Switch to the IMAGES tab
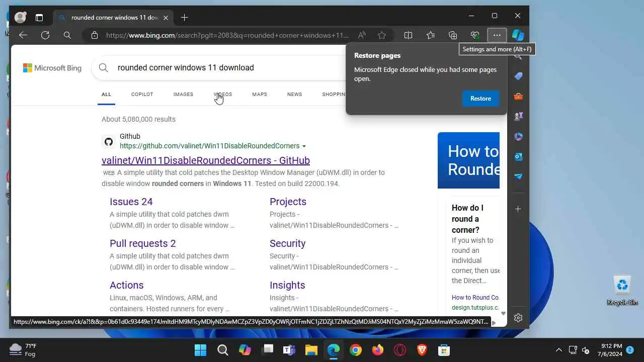 183,95
